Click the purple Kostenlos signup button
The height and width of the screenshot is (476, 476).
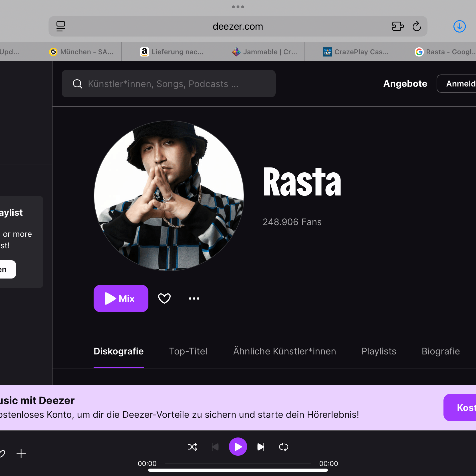460,408
